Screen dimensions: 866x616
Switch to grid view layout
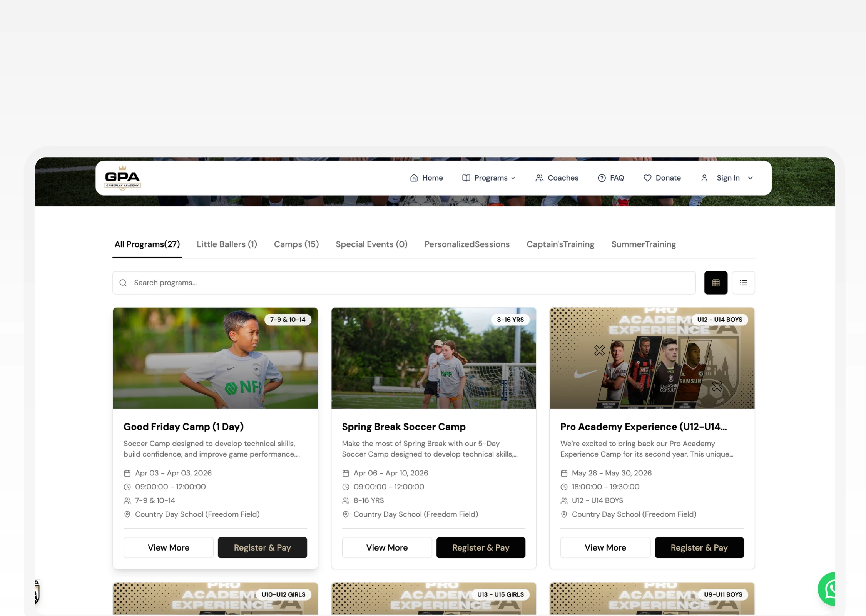pyautogui.click(x=716, y=283)
